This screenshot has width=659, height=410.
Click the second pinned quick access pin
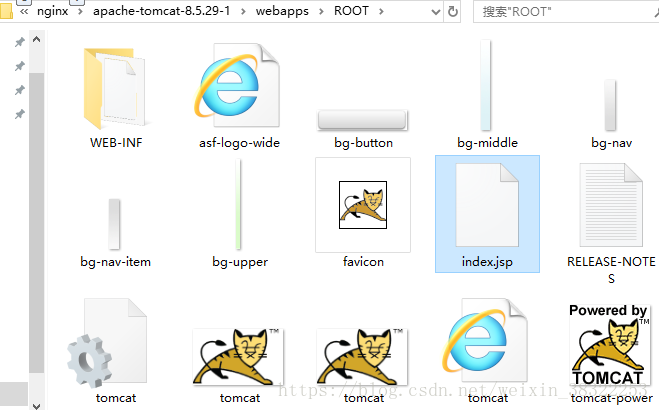point(19,66)
